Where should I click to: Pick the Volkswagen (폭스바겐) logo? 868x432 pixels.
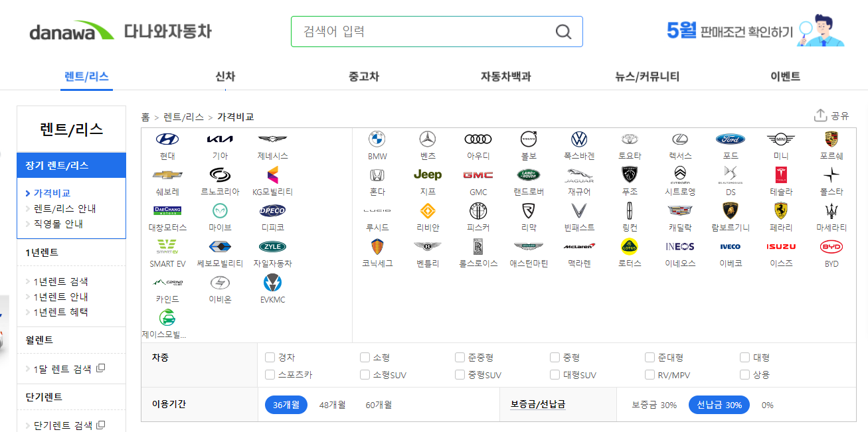coord(579,139)
